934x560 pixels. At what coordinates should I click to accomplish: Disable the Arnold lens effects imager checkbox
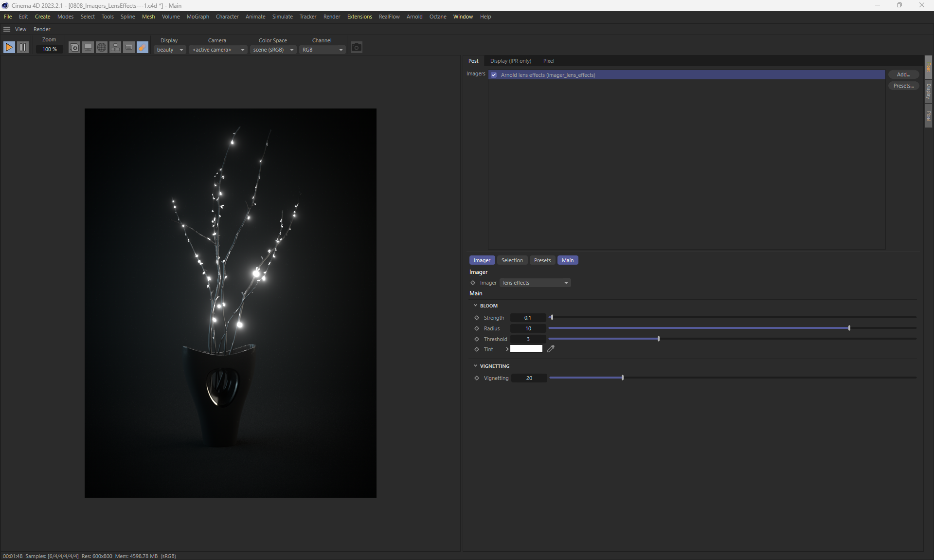[x=494, y=75]
